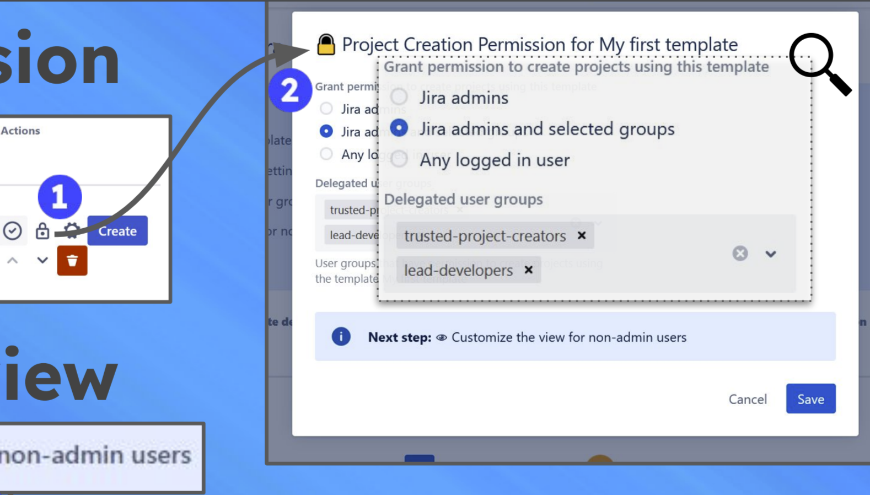Click the lock permission icon beside Create
Image resolution: width=870 pixels, height=495 pixels.
pyautogui.click(x=42, y=231)
